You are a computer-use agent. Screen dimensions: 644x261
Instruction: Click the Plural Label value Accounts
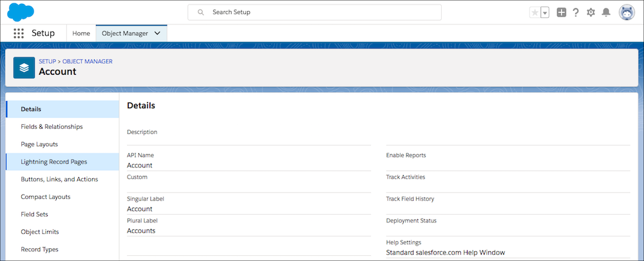(x=141, y=231)
